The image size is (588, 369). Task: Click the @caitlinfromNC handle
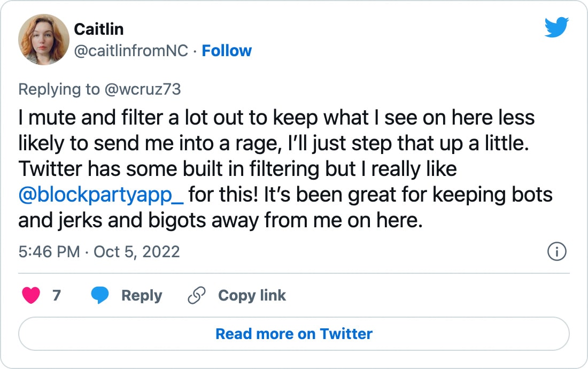pyautogui.click(x=131, y=51)
